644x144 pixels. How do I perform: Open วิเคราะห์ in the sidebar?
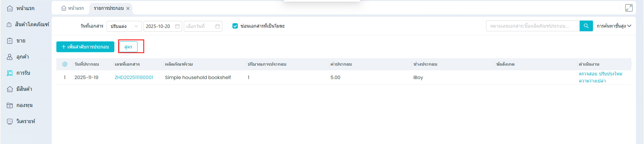click(25, 121)
